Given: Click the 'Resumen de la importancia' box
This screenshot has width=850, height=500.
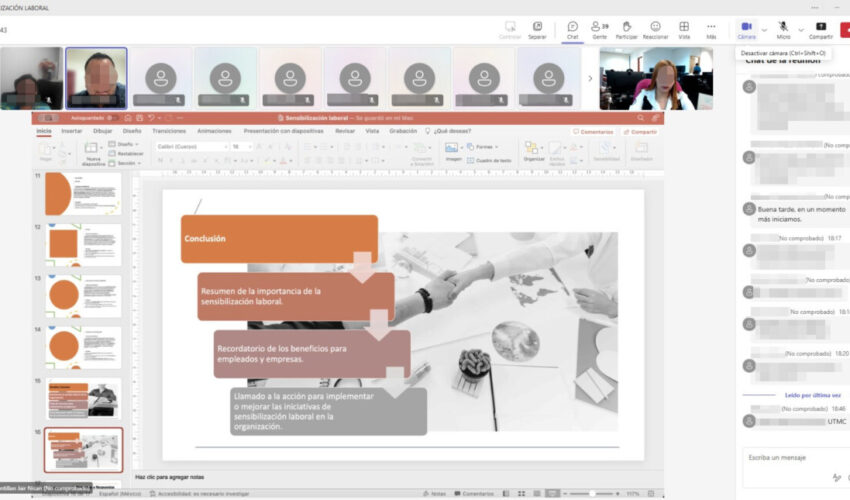Looking at the screenshot, I should tap(296, 296).
